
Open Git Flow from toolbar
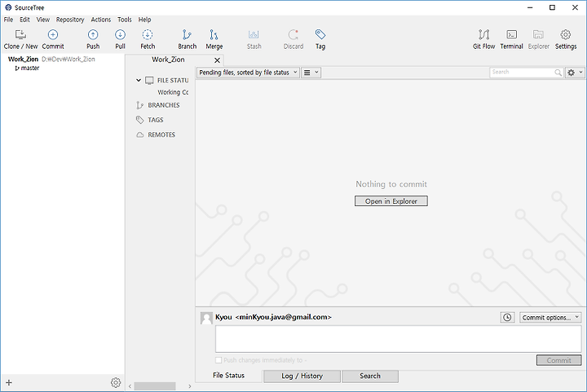[x=483, y=39]
